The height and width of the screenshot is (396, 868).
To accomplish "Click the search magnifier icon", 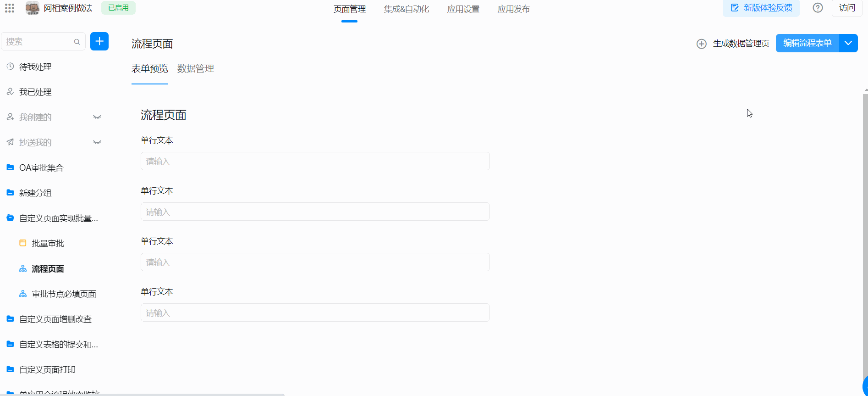I will (x=77, y=42).
